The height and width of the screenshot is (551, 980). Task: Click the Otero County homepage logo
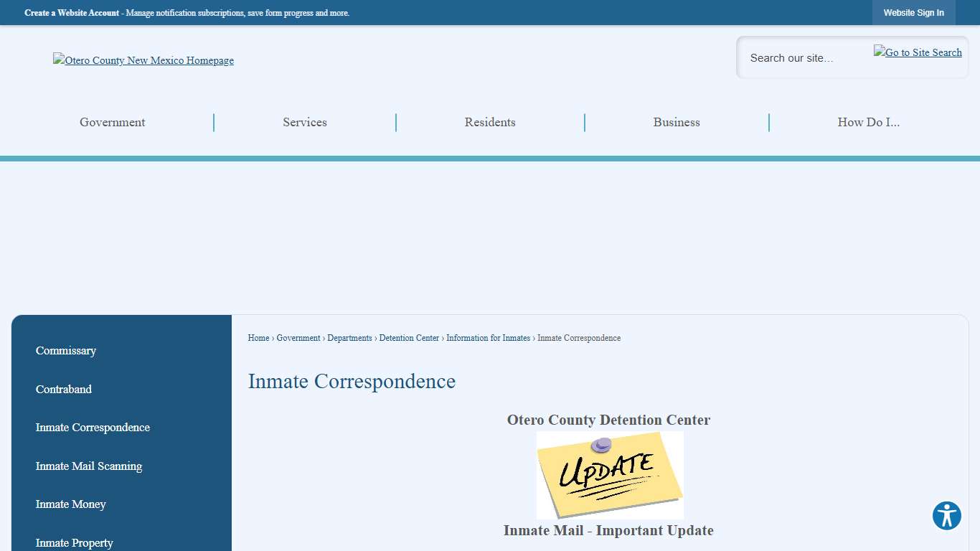(x=143, y=61)
